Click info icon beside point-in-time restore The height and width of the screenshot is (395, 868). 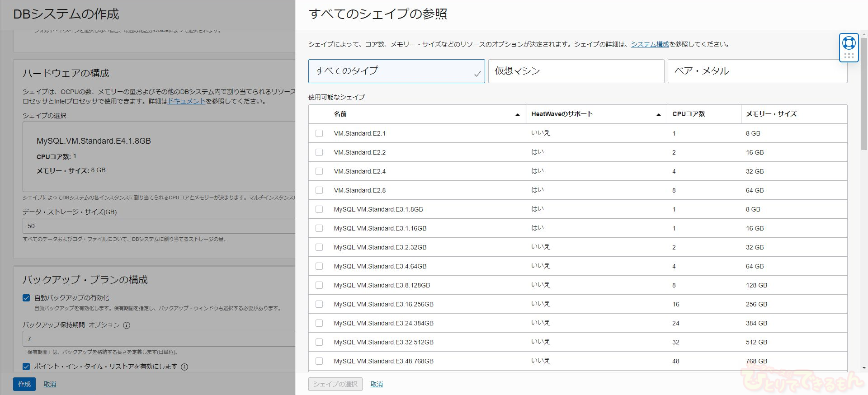click(x=184, y=367)
